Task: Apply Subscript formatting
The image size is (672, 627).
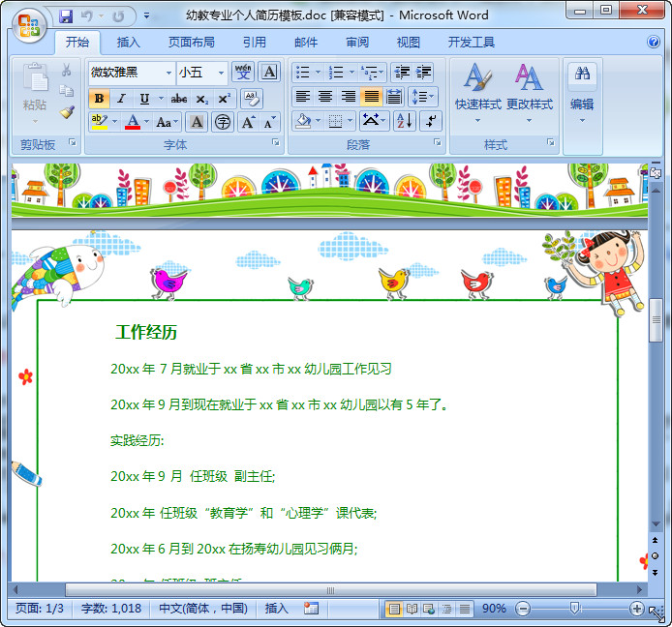Action: click(x=201, y=100)
